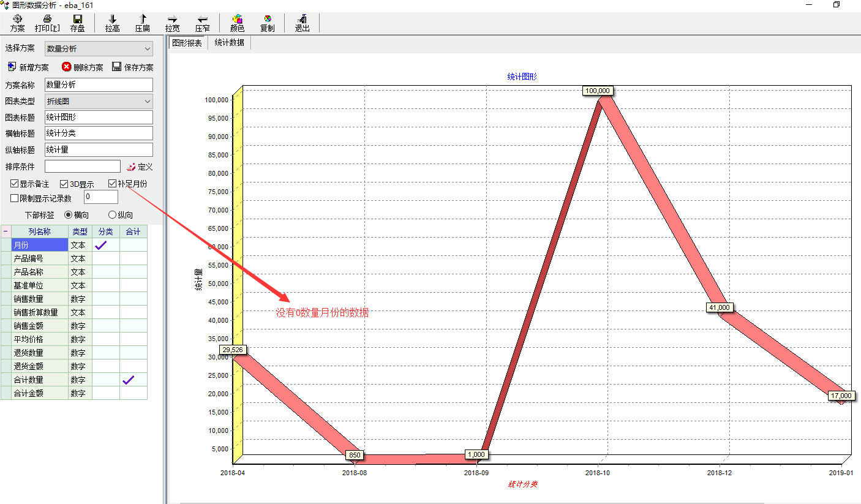Click the 退出 exit icon

pyautogui.click(x=302, y=20)
